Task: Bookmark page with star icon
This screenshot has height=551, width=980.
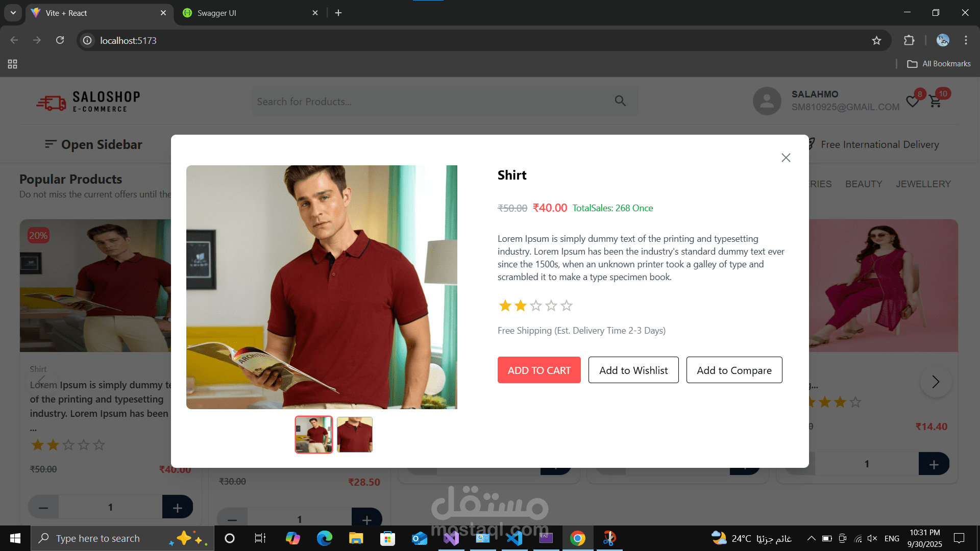Action: [x=876, y=40]
